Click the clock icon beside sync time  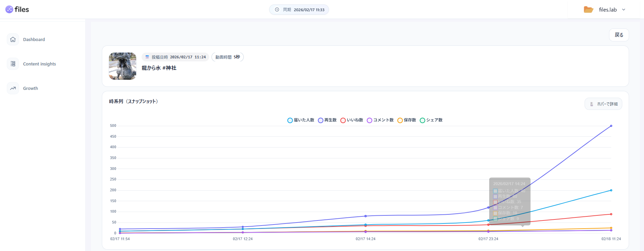pyautogui.click(x=277, y=9)
